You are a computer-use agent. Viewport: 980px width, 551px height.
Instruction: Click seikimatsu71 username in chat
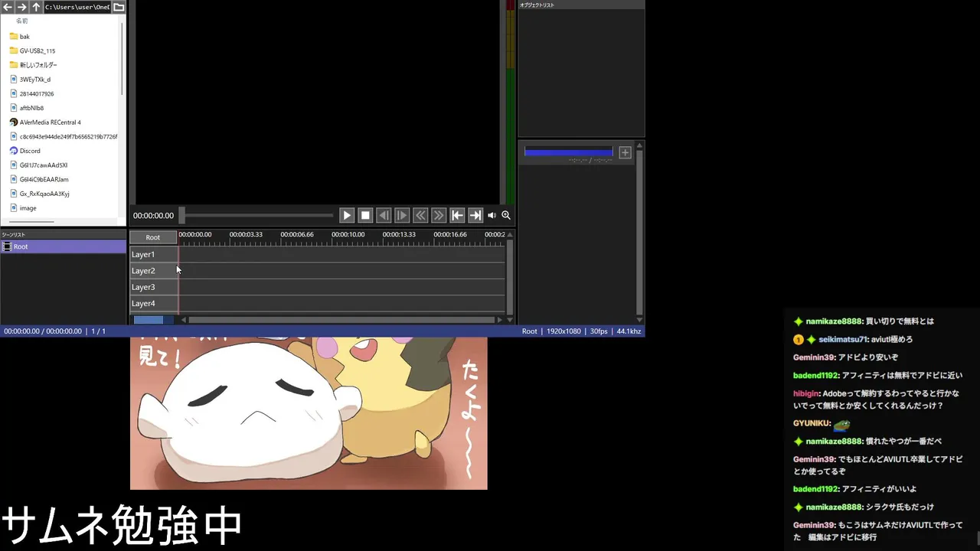(844, 339)
